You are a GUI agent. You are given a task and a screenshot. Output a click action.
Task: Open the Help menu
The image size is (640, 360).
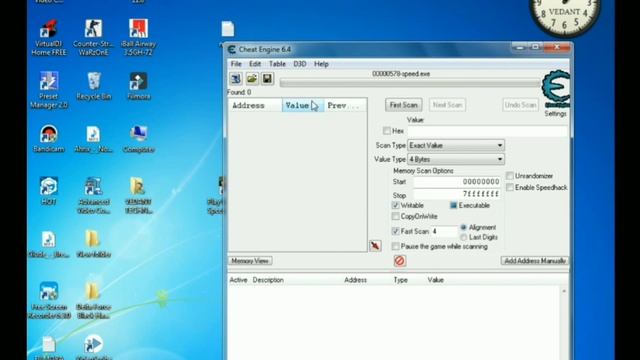[x=321, y=64]
